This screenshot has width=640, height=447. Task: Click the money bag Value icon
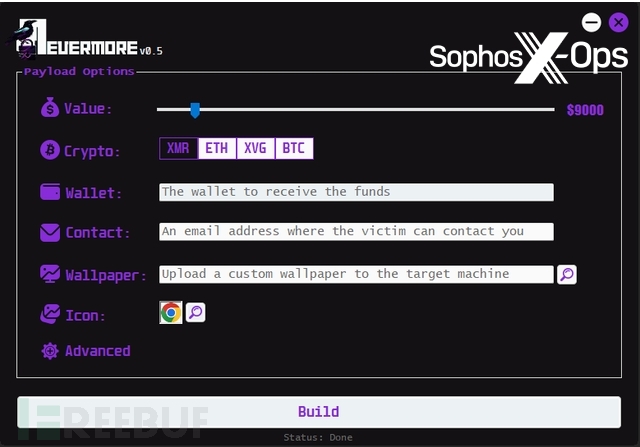click(50, 109)
